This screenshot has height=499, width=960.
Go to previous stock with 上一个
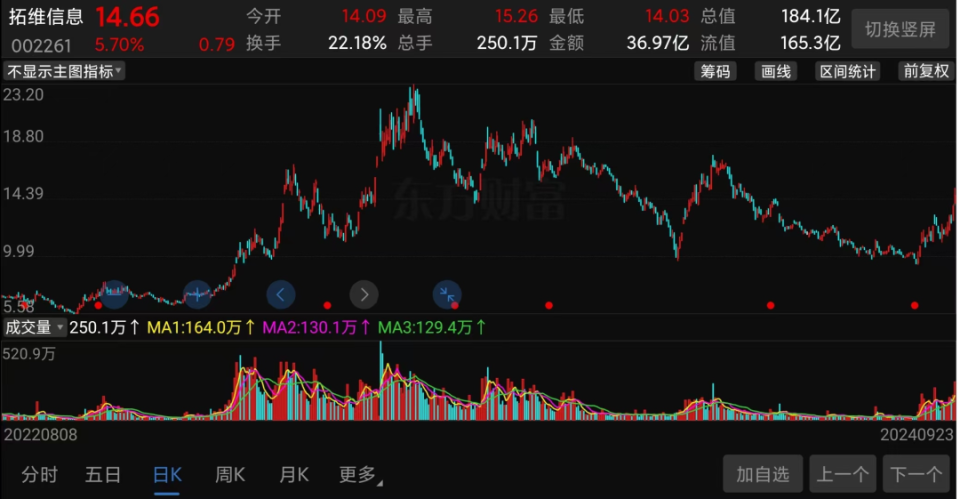click(842, 474)
